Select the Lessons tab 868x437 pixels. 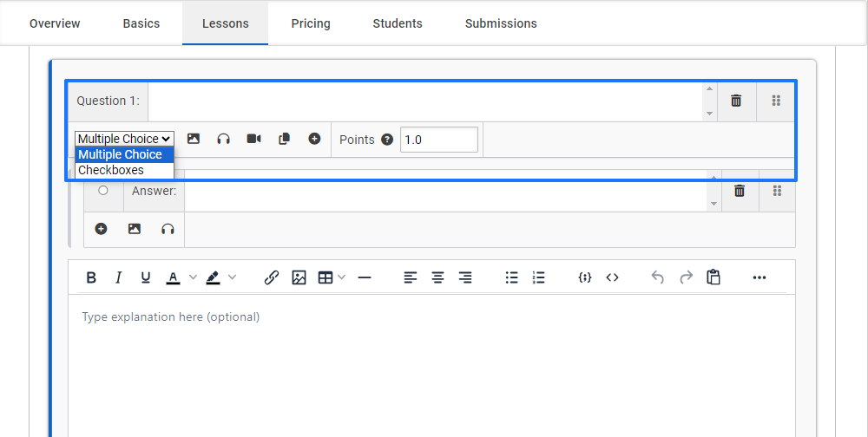click(226, 23)
